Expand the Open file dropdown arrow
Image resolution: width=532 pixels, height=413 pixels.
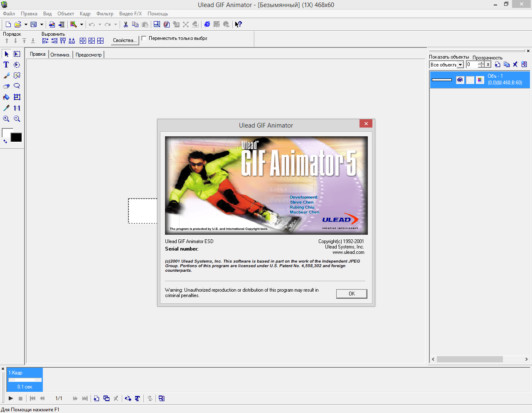26,25
